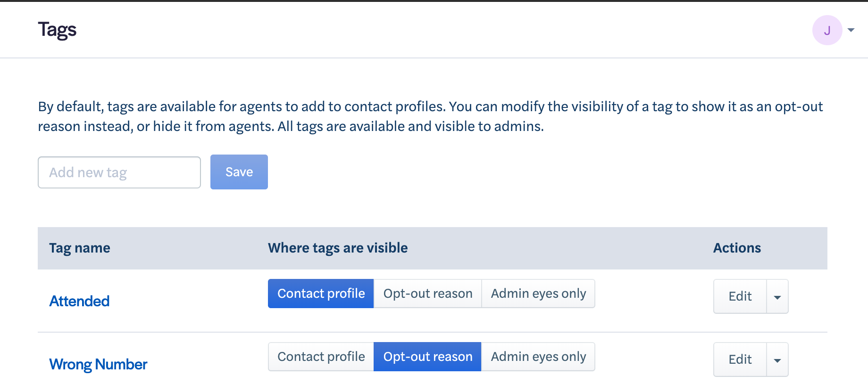Image resolution: width=868 pixels, height=392 pixels.
Task: Open the Wrong Number tag details
Action: (98, 364)
